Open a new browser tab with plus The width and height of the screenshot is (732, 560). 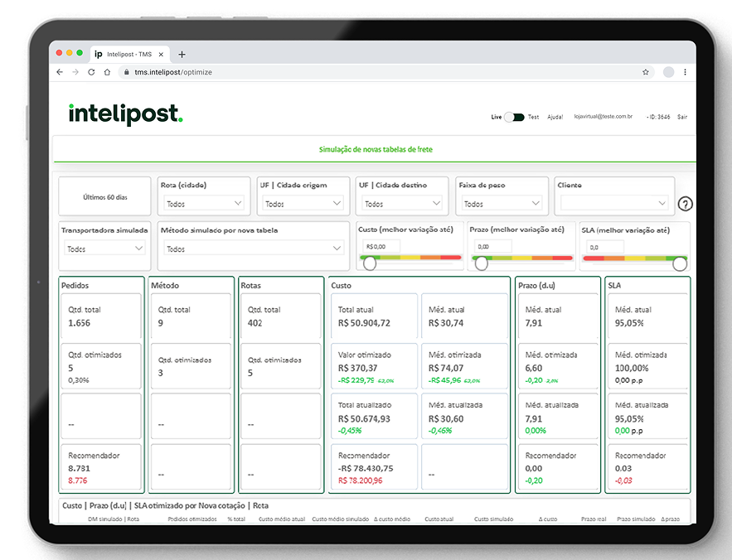182,54
